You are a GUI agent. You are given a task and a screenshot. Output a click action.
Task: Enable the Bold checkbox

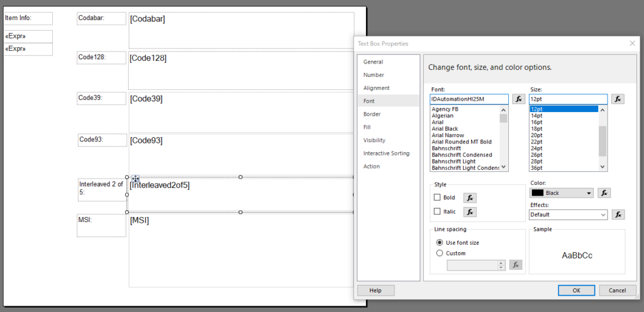coord(437,198)
